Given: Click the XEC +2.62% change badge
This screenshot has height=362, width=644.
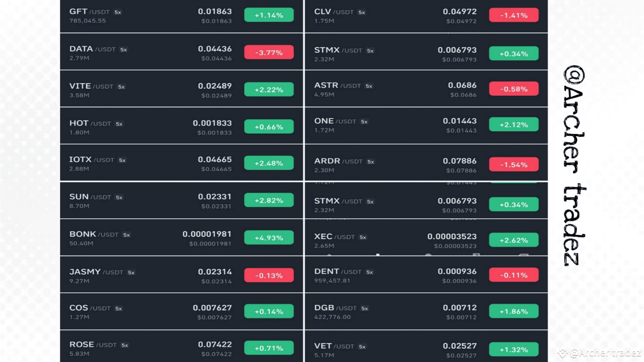Looking at the screenshot, I should [x=514, y=240].
